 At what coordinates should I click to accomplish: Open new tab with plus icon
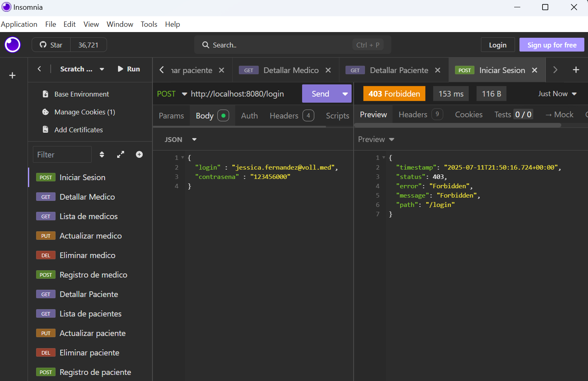click(576, 70)
